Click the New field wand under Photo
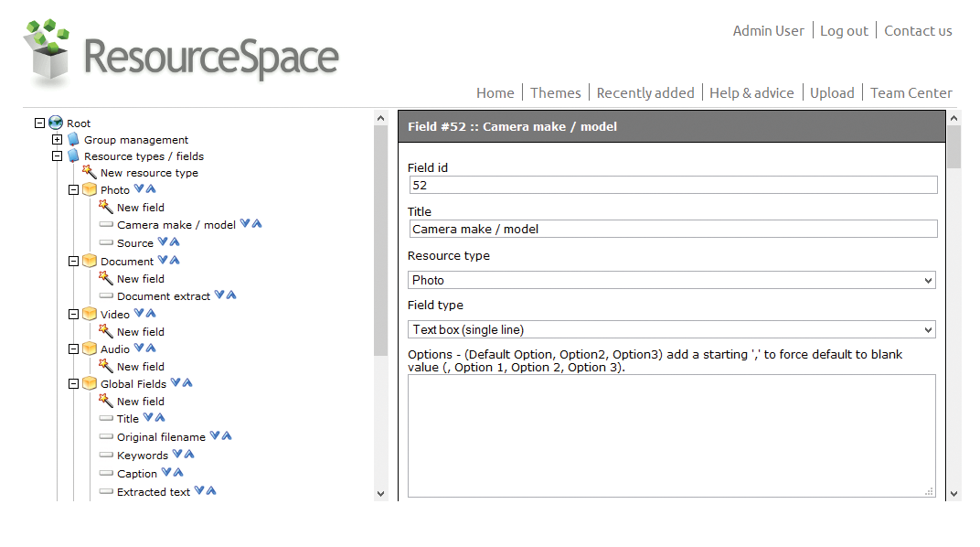Viewport: 980px width, 547px height. pyautogui.click(x=105, y=207)
